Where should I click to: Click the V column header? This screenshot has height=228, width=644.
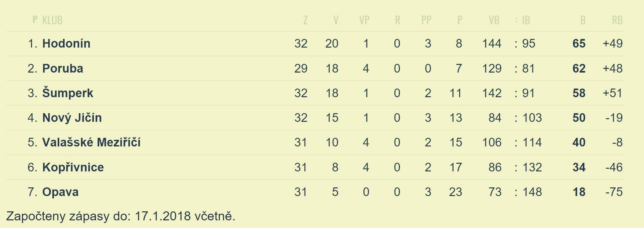click(336, 20)
